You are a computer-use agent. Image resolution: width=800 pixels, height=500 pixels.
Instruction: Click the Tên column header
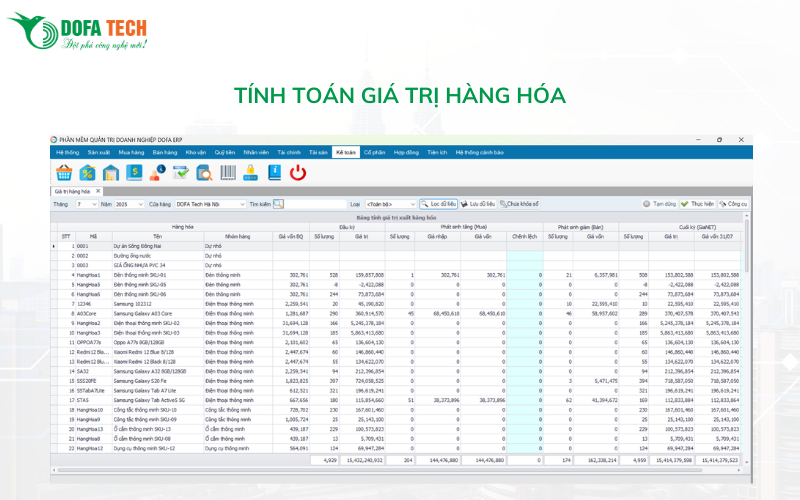point(158,236)
